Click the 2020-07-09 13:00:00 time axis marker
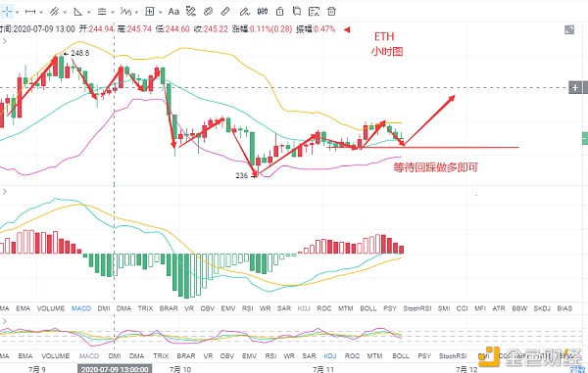The image size is (588, 373). coord(115,369)
